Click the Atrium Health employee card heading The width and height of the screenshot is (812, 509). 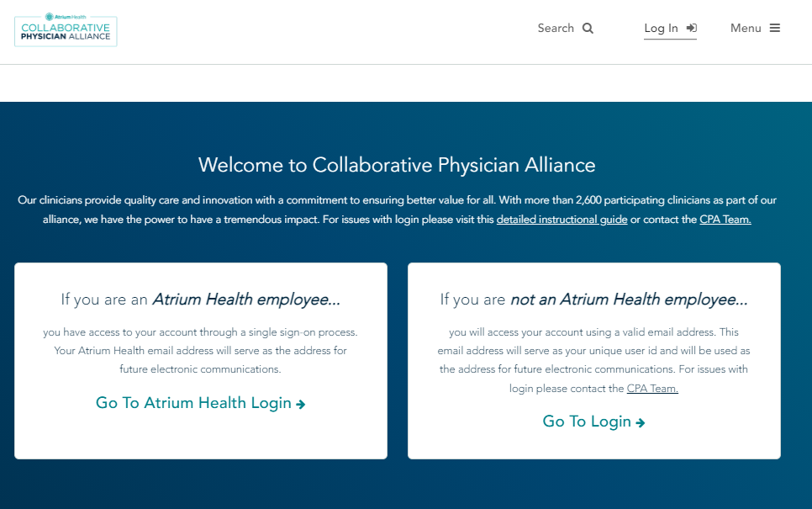200,299
